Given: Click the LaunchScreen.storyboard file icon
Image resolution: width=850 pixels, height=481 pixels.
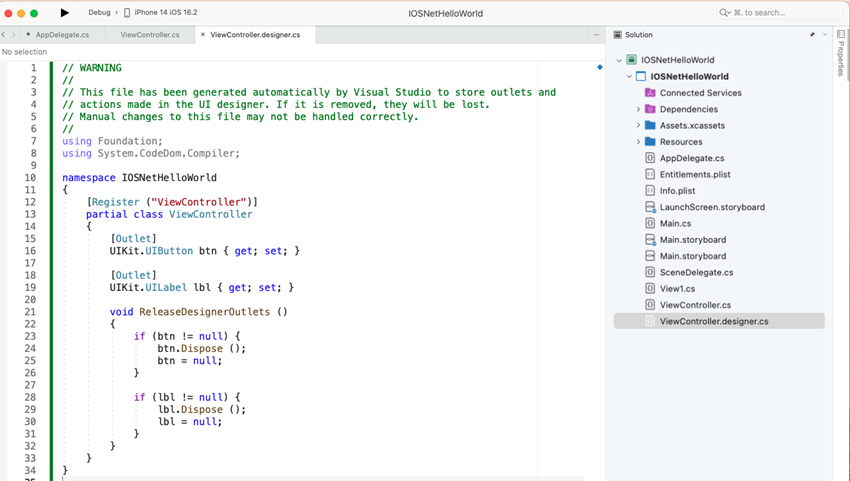Looking at the screenshot, I should [650, 207].
